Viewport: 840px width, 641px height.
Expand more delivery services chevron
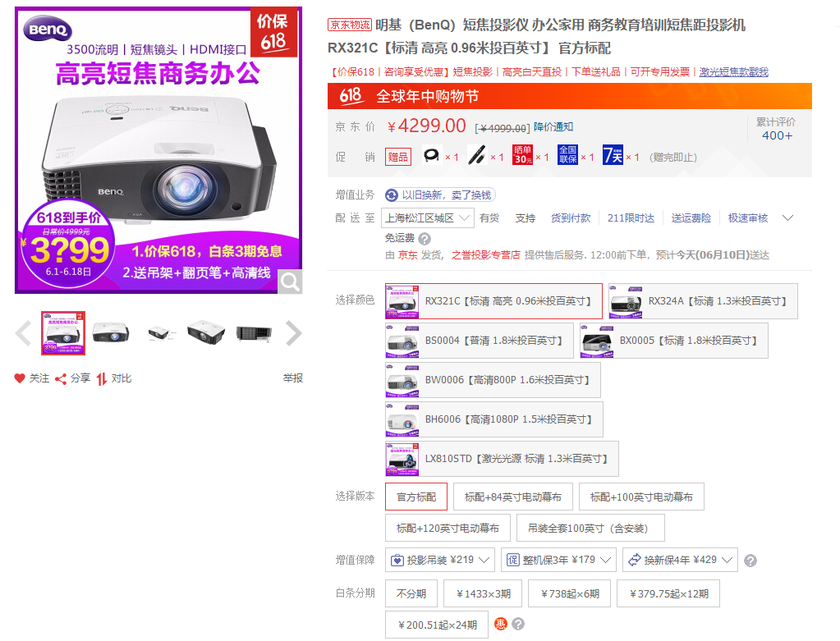pos(787,218)
